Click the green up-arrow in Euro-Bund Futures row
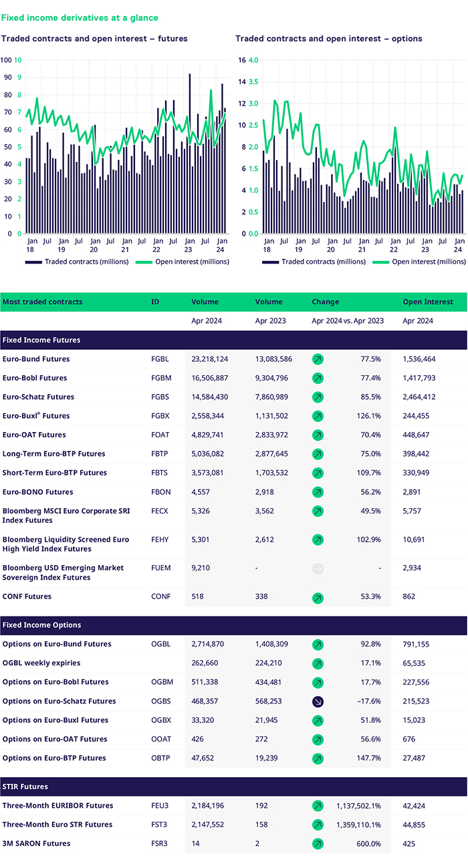The height and width of the screenshot is (868, 468). [318, 359]
